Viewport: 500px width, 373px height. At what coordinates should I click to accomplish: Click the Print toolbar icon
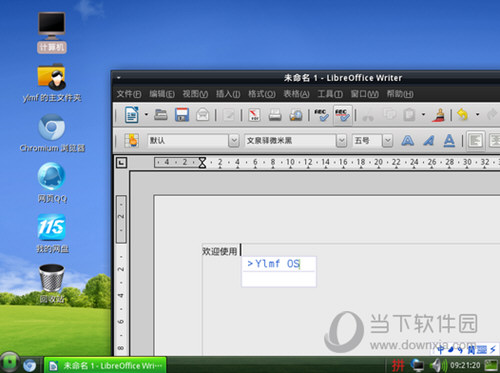coord(275,115)
